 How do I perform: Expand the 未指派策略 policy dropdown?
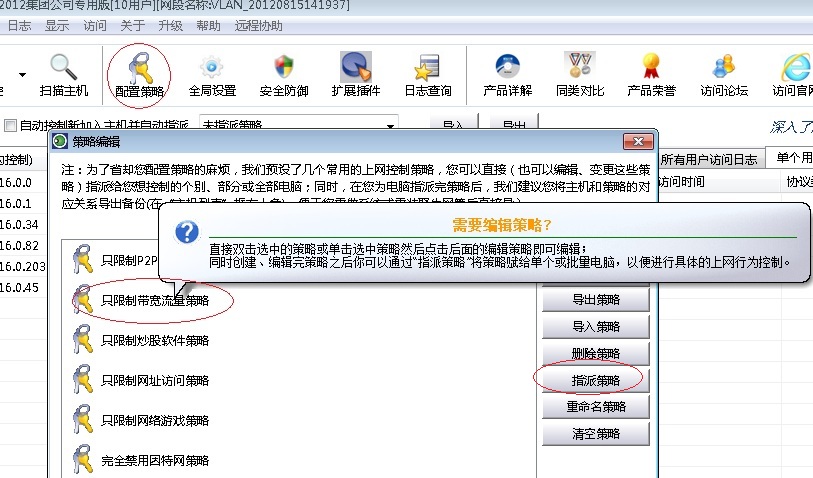pos(390,126)
